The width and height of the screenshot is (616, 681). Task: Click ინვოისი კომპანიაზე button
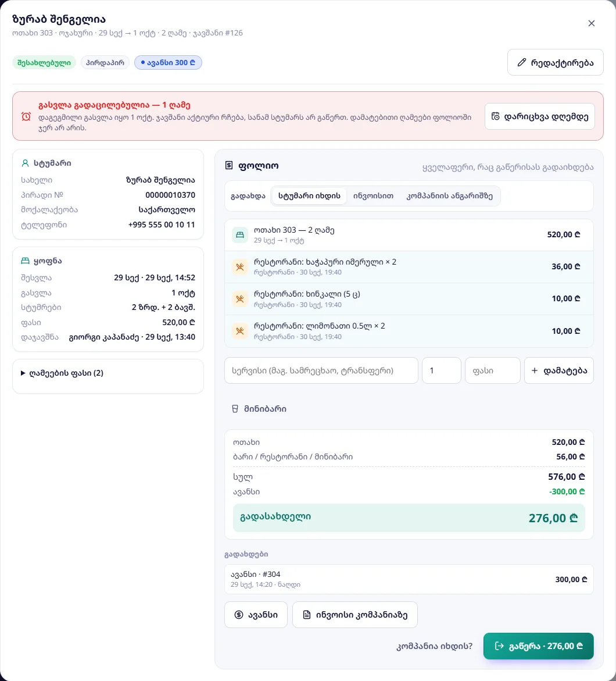pyautogui.click(x=354, y=615)
